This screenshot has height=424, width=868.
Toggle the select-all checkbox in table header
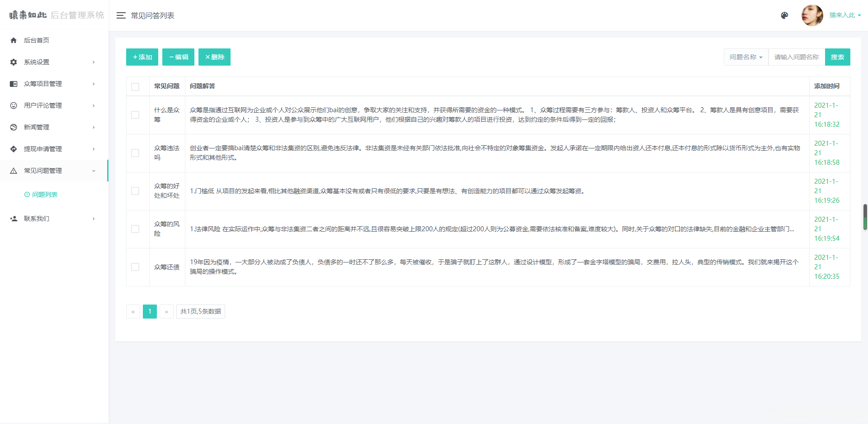(x=134, y=86)
